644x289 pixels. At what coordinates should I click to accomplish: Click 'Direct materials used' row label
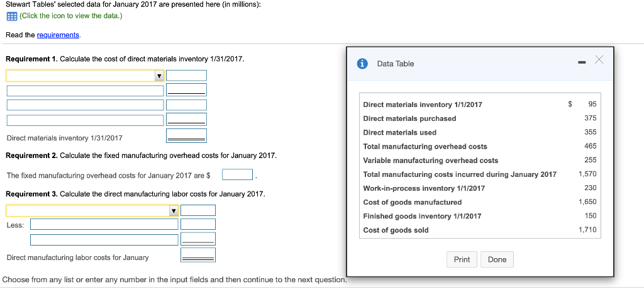(x=399, y=132)
